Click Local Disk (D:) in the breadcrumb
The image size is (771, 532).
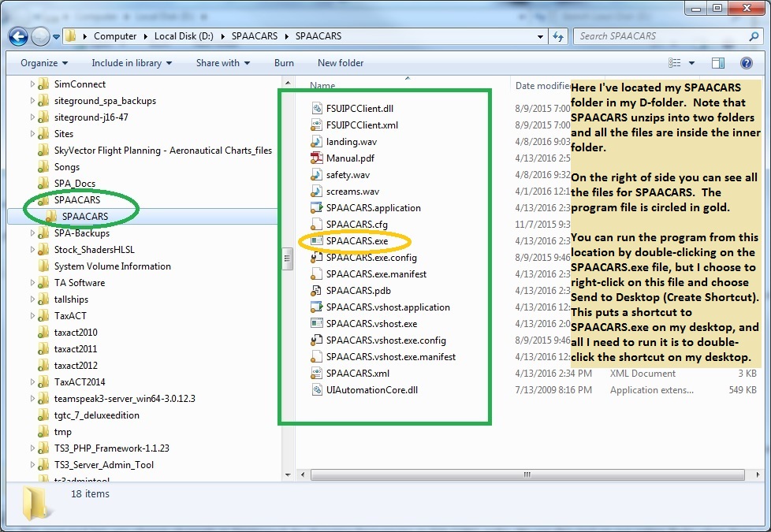[x=184, y=36]
